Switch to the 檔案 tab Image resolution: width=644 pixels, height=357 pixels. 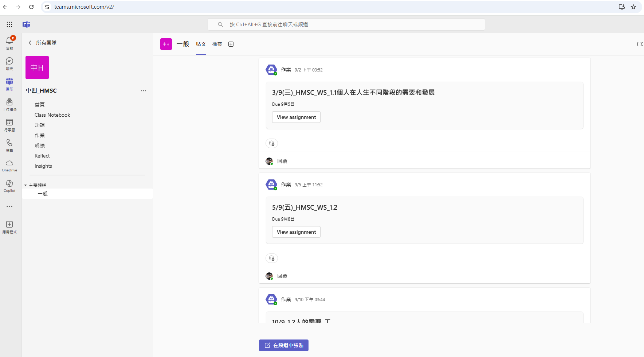click(217, 44)
